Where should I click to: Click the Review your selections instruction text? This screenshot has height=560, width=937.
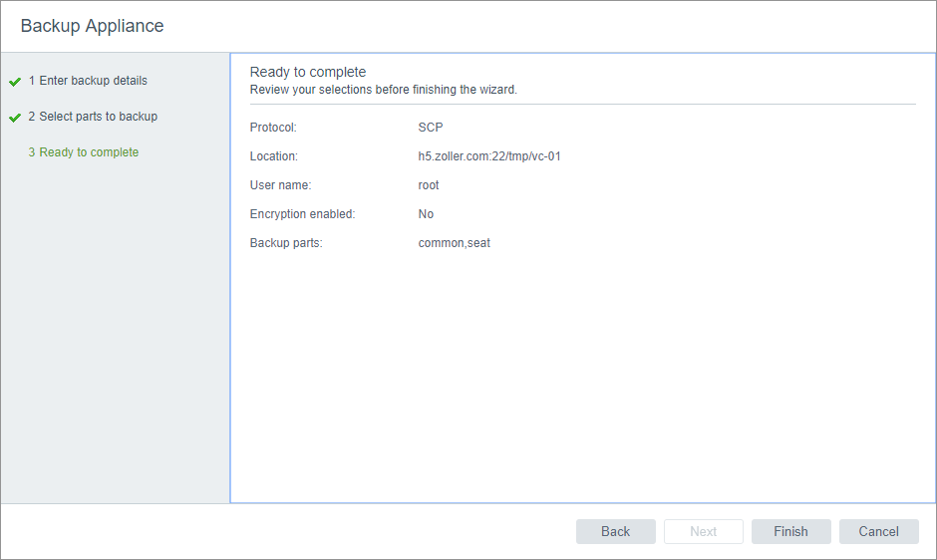point(383,90)
